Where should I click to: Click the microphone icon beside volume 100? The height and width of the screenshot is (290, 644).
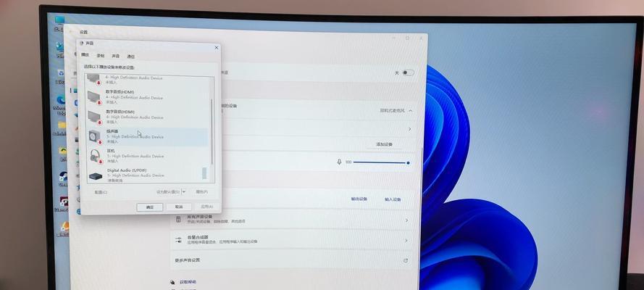coord(339,162)
